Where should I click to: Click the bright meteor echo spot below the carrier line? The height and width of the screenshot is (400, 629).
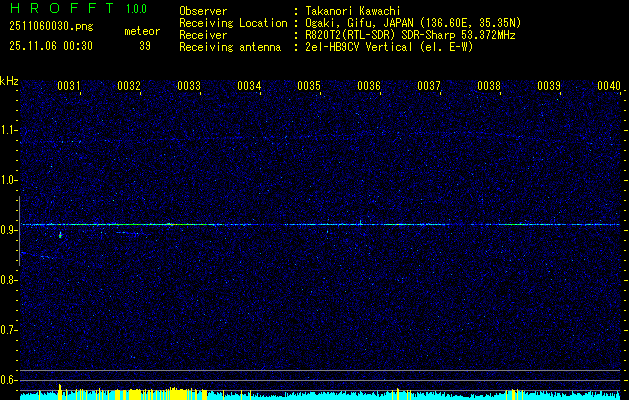coord(60,235)
